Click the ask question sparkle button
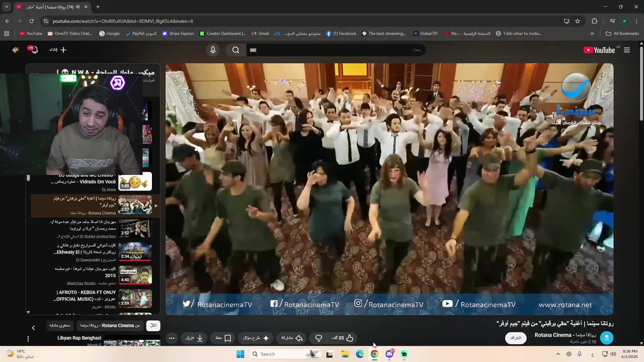Screen dimensions: 644x362 pos(256,338)
